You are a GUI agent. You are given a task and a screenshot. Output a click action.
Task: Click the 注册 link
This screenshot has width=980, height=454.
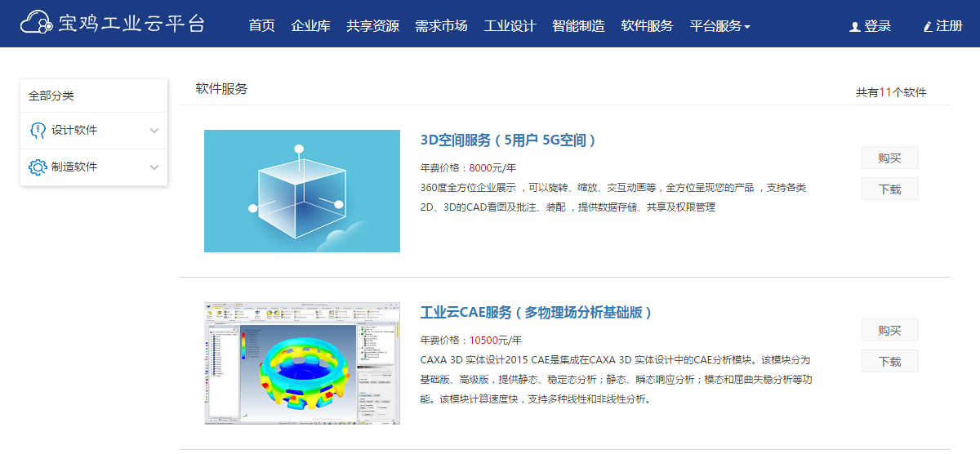coord(949,26)
